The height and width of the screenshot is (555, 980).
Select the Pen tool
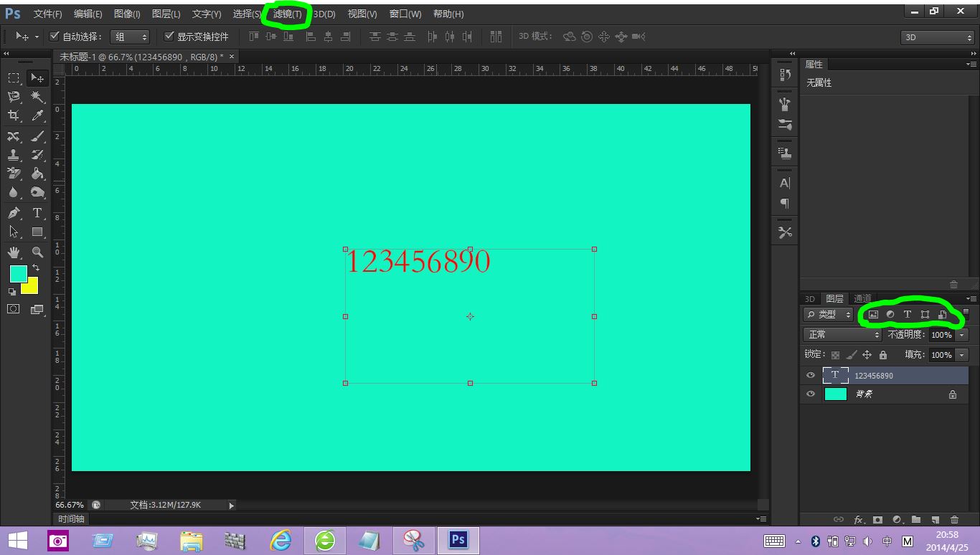tap(14, 213)
